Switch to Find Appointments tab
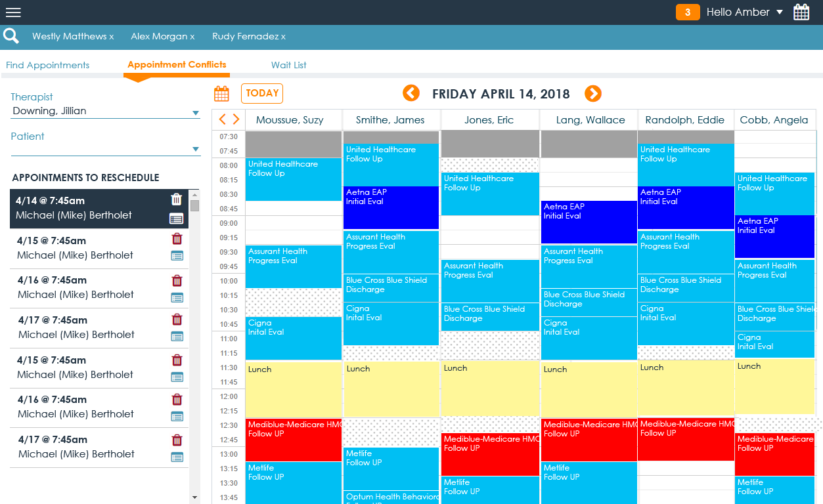The image size is (823, 504). click(48, 65)
